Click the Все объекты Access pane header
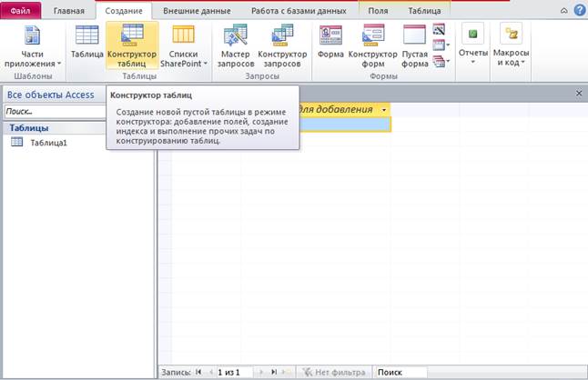Viewport: 588px width, 380px height. point(51,95)
